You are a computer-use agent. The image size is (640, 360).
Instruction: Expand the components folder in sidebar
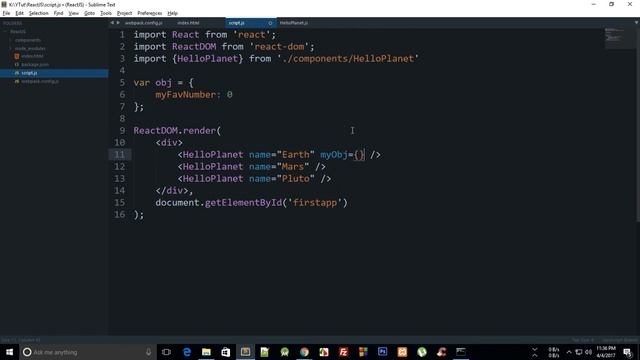(11, 40)
